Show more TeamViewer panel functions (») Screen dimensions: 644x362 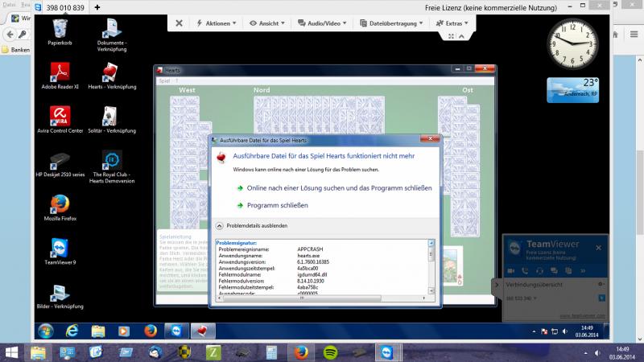(582, 271)
